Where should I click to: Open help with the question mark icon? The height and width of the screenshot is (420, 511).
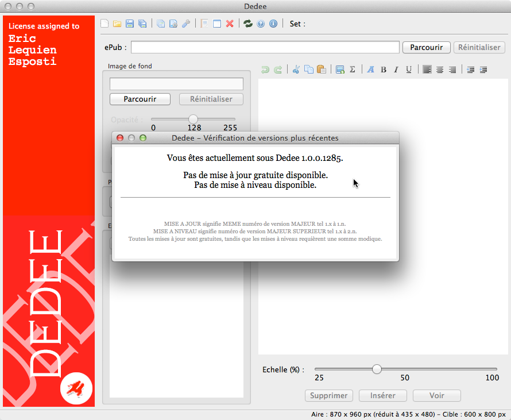click(261, 24)
